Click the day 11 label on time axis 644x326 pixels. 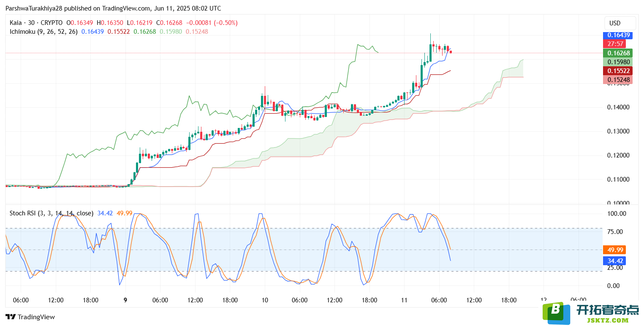[404, 300]
